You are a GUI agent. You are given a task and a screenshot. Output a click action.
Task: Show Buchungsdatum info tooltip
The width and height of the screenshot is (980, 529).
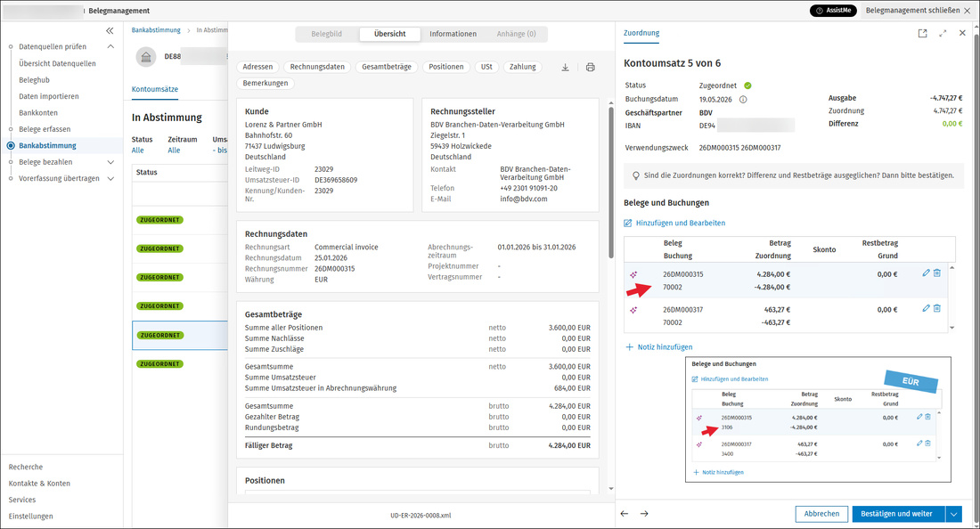[743, 100]
